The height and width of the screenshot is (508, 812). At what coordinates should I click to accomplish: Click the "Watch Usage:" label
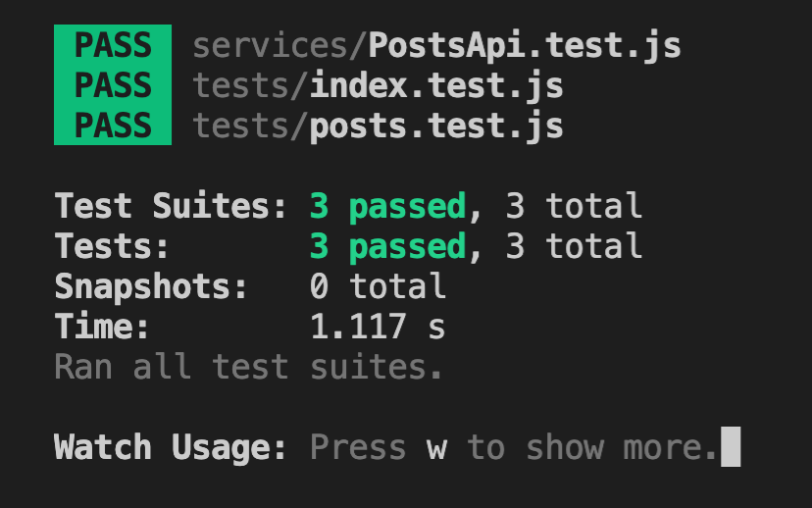pos(171,448)
